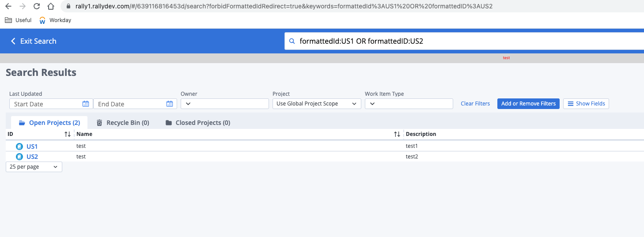Viewport: 644px width, 237px height.
Task: Click the user story icon beside US2
Action: click(x=19, y=157)
